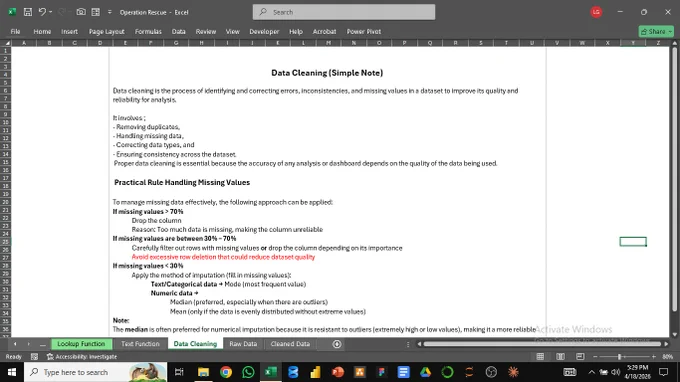Click the active Data Cleaning sheet tab
680x382 pixels.
[195, 344]
